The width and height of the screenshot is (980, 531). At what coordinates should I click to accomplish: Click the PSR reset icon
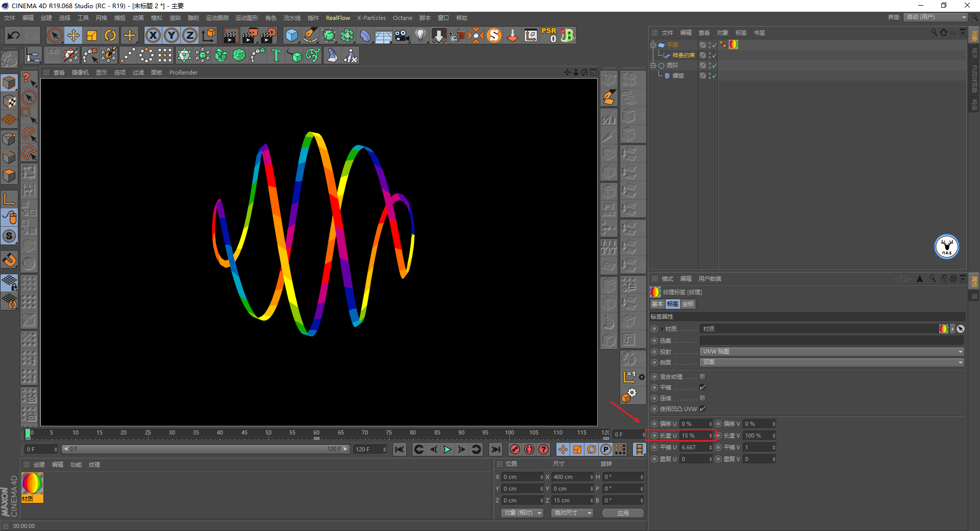[x=549, y=35]
